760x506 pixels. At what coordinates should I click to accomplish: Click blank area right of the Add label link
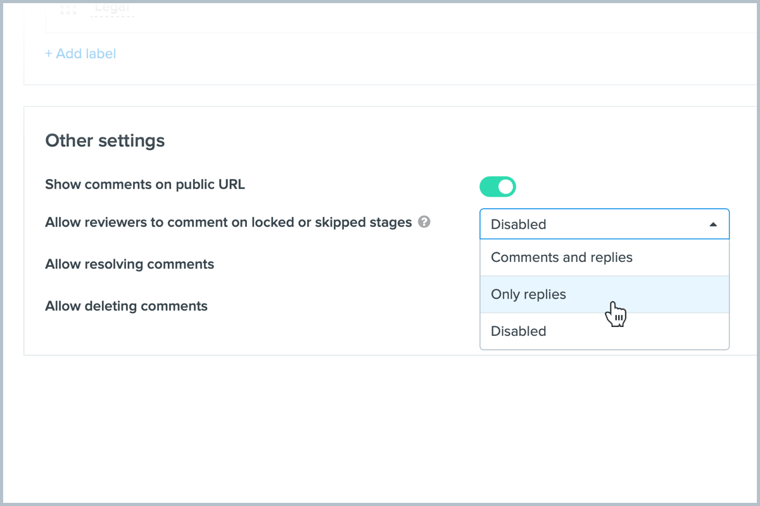[400, 54]
